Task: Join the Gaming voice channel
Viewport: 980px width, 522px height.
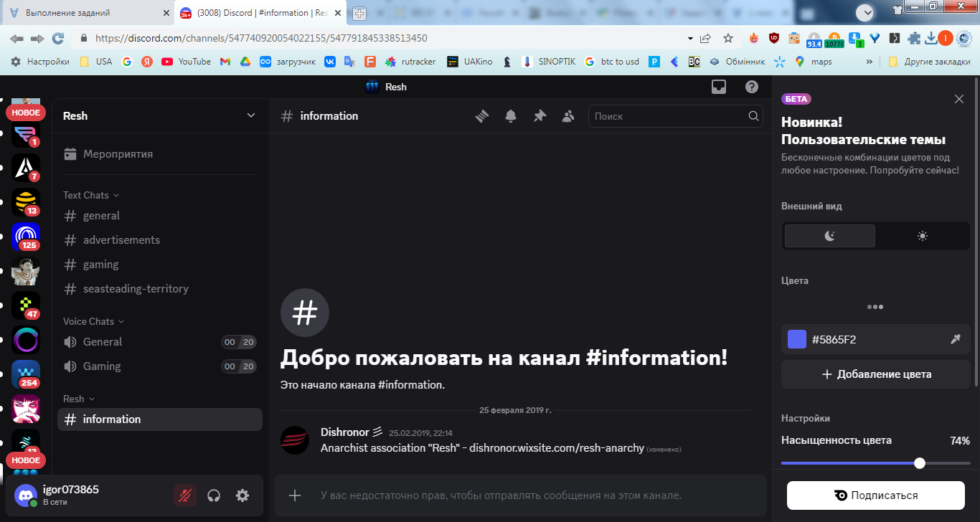Action: [160, 366]
